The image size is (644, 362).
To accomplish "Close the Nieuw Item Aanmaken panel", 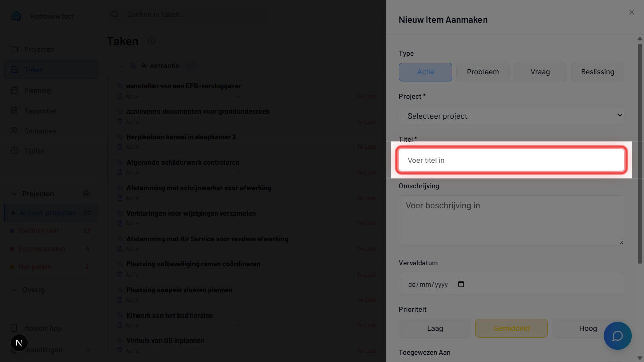I will click(x=632, y=12).
